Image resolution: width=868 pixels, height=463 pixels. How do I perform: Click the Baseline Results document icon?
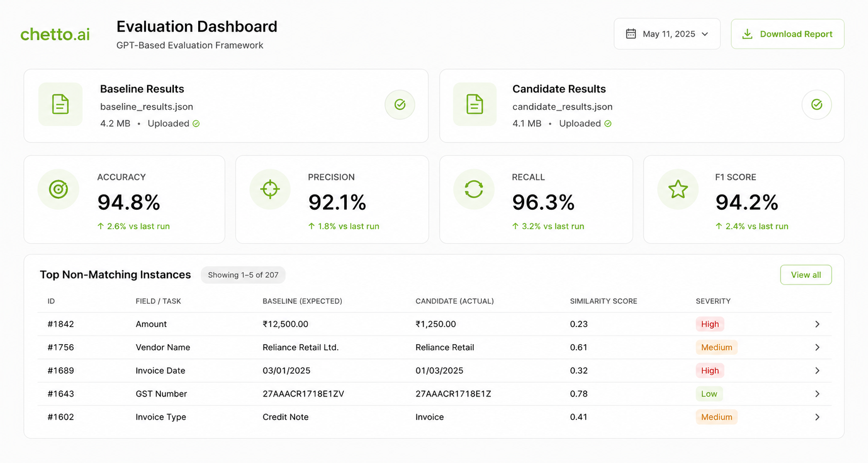(x=60, y=104)
